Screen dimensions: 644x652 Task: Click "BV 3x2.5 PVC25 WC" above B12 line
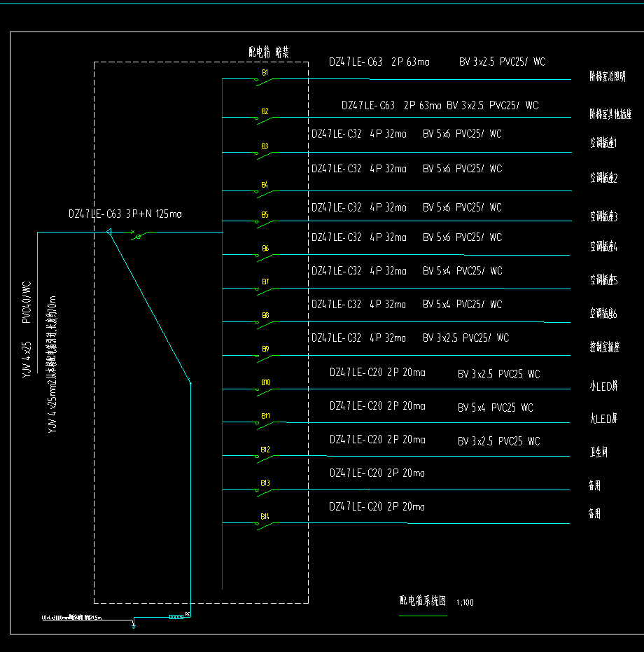coord(498,442)
